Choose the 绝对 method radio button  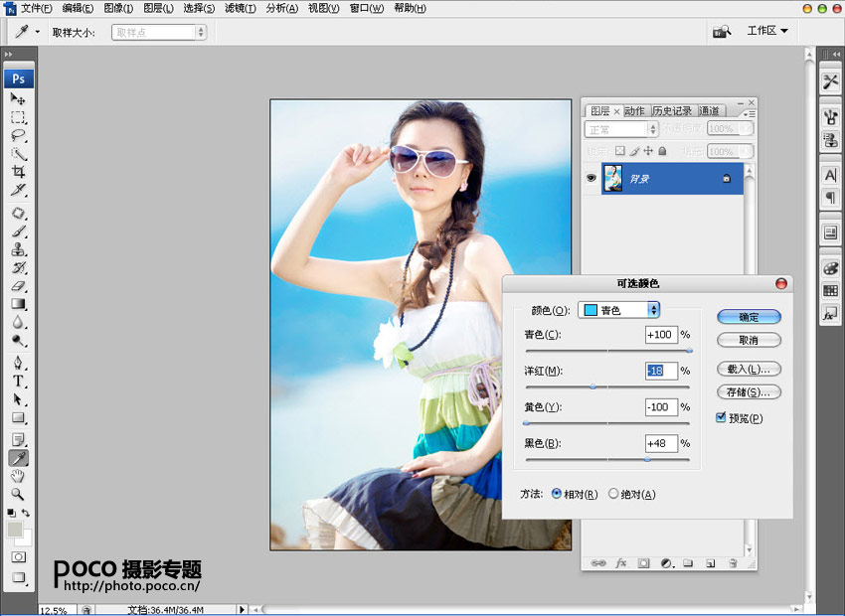point(613,494)
